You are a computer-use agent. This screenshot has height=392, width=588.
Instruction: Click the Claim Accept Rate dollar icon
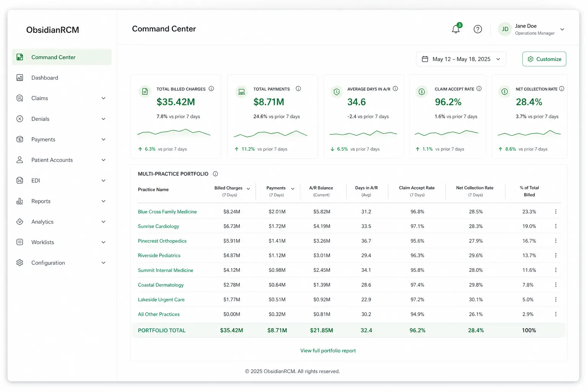(421, 92)
